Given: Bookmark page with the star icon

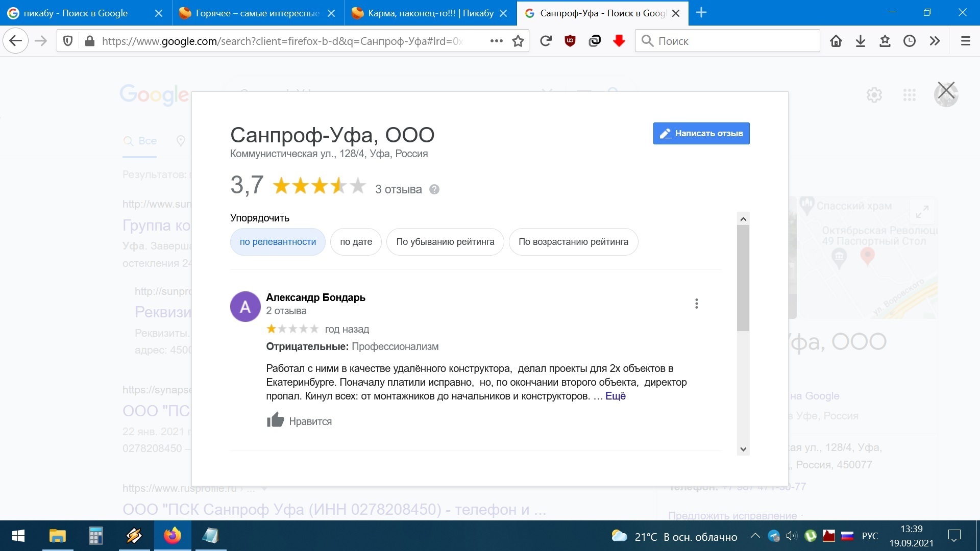Looking at the screenshot, I should point(518,41).
